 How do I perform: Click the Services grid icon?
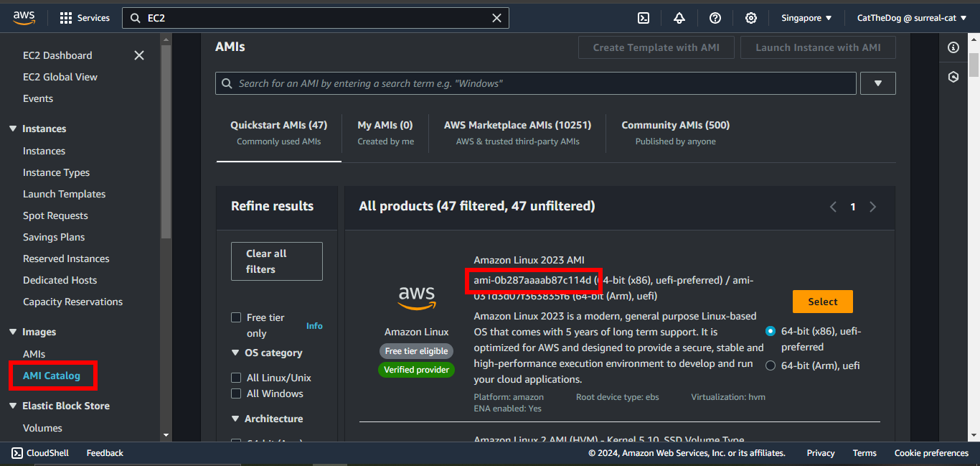click(x=66, y=18)
